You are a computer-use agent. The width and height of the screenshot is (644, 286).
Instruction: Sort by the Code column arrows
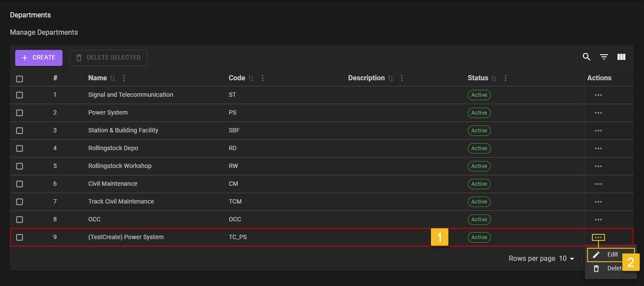point(251,79)
